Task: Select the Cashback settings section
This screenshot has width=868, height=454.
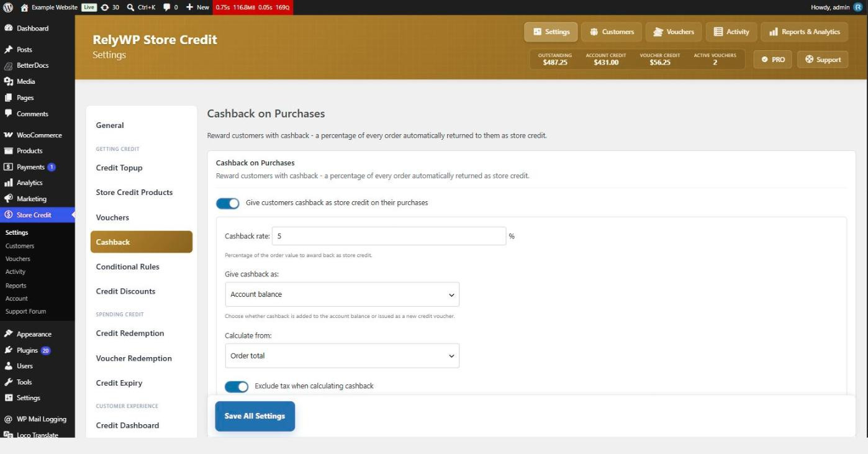Action: click(x=142, y=242)
